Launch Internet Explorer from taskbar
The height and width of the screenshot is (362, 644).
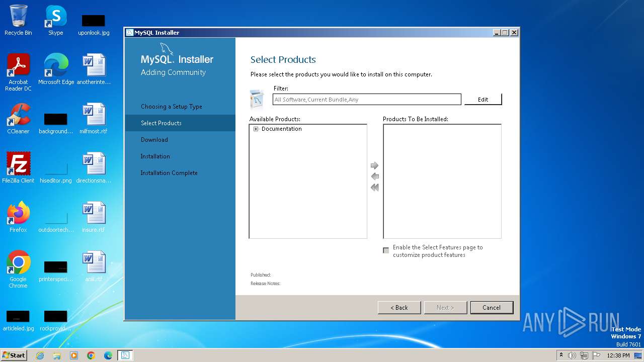tap(40, 355)
